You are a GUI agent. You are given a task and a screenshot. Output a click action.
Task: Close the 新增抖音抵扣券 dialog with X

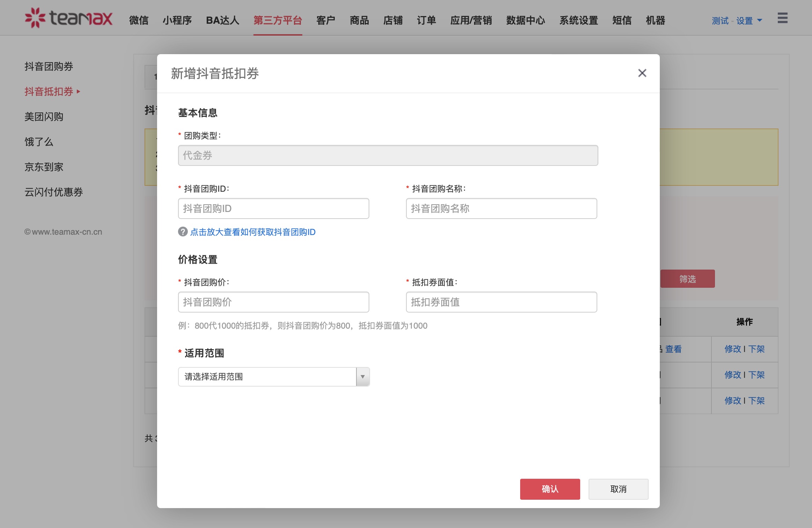point(642,73)
